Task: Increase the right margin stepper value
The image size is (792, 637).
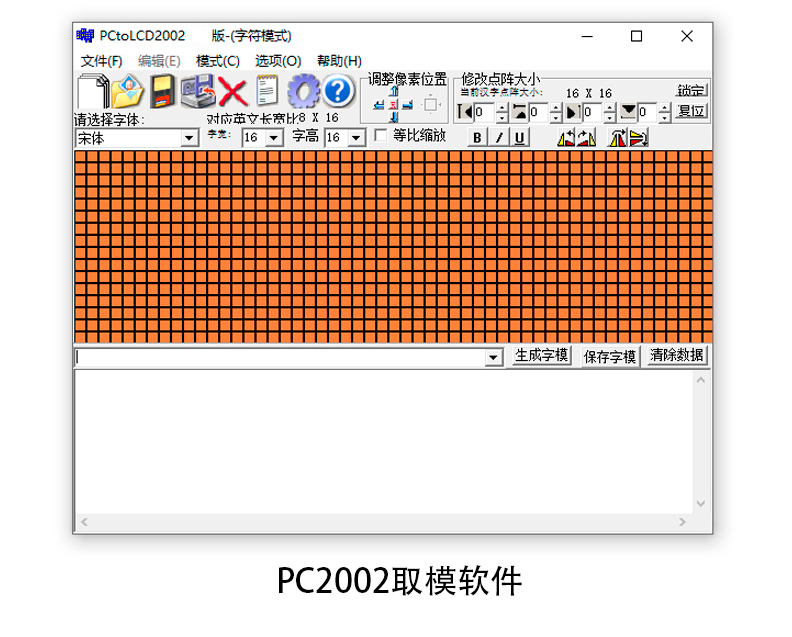Action: tap(610, 108)
